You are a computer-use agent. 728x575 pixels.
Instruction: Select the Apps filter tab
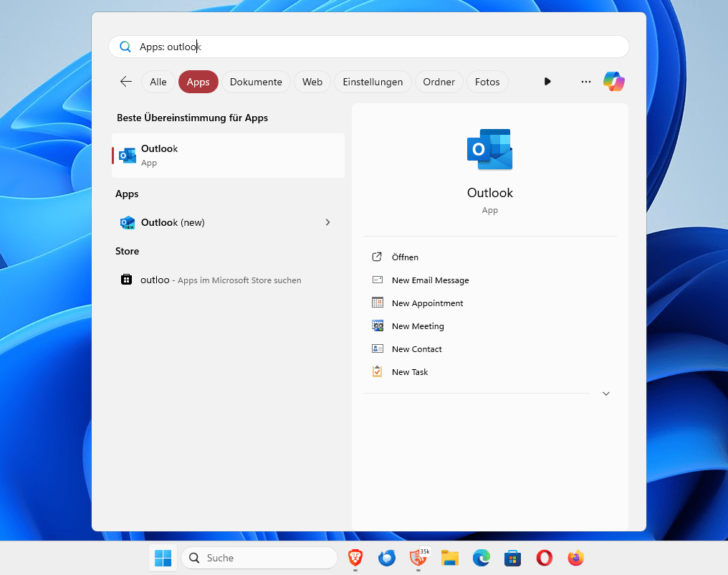pyautogui.click(x=198, y=82)
